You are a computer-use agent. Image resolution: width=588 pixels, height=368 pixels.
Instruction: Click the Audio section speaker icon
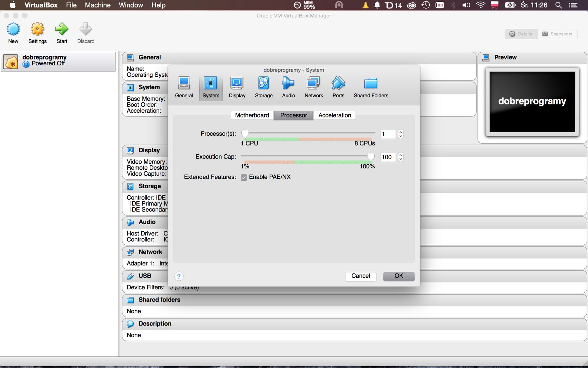point(130,223)
